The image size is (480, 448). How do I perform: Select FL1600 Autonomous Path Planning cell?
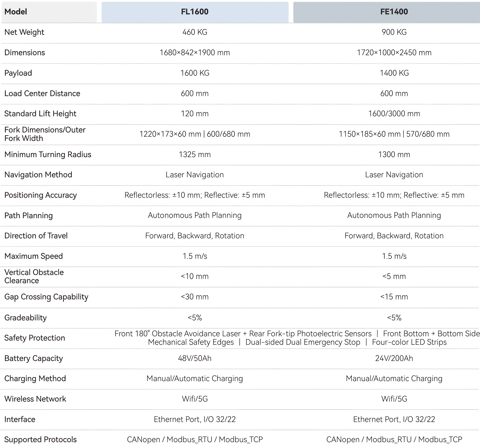[x=195, y=215]
